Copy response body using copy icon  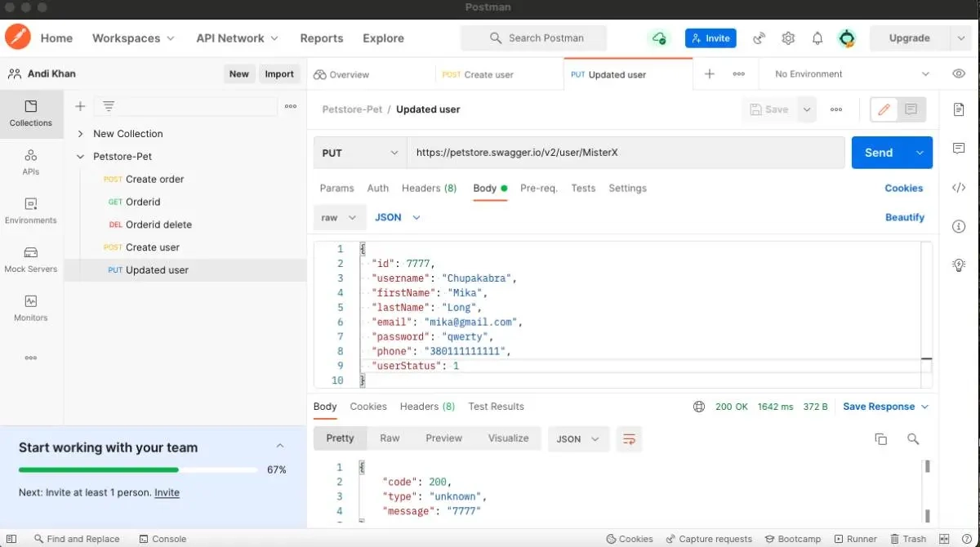[x=880, y=439]
